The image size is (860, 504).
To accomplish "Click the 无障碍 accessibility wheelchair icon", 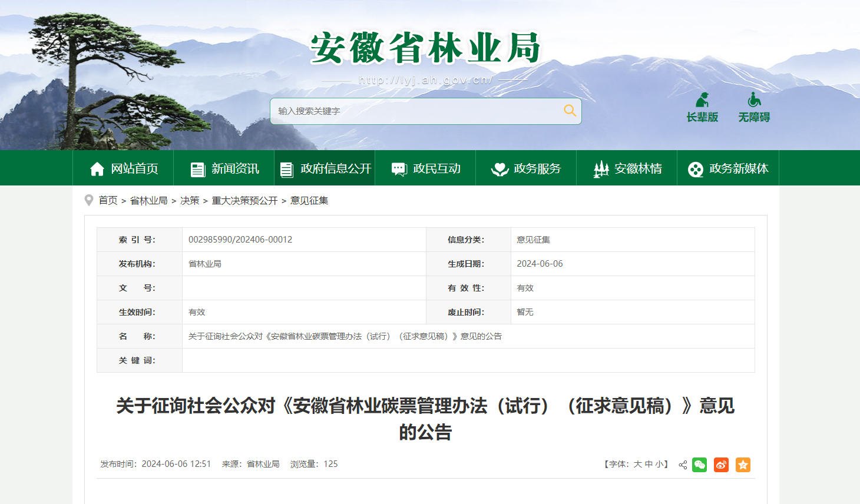I will [754, 100].
